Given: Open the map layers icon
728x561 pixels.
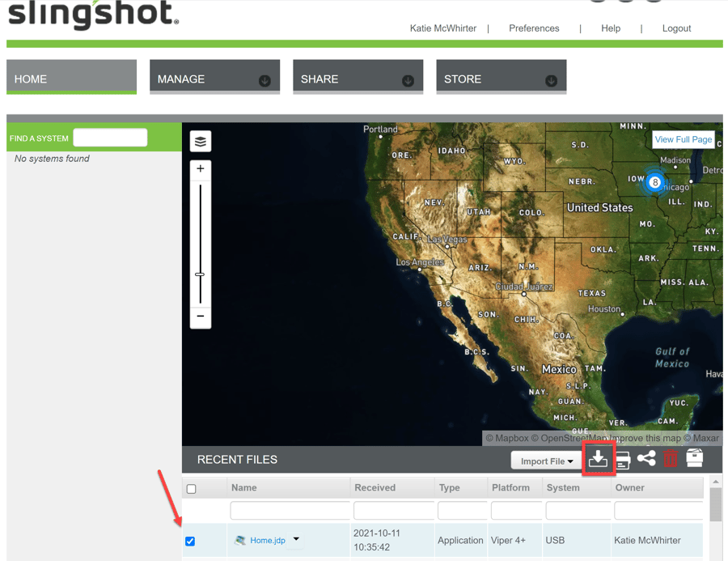Looking at the screenshot, I should click(x=201, y=142).
